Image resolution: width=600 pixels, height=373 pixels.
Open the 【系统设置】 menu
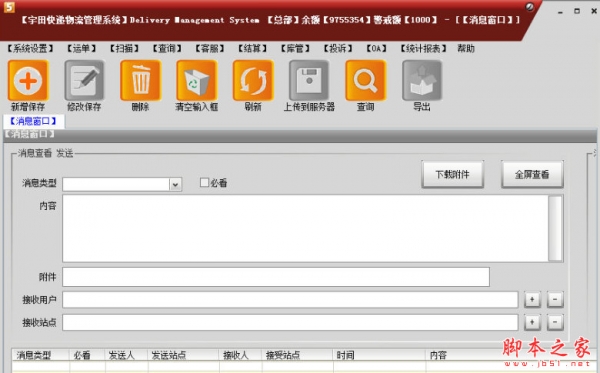30,49
